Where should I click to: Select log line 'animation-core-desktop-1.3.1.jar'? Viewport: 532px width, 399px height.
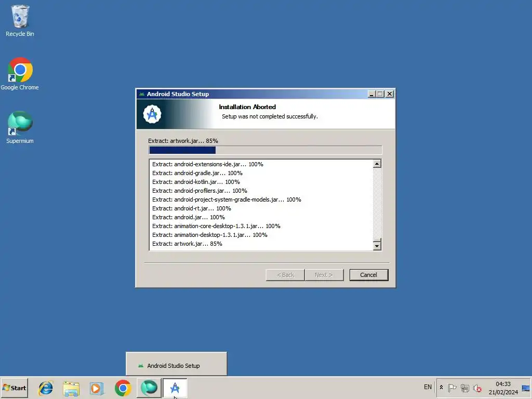click(x=217, y=226)
